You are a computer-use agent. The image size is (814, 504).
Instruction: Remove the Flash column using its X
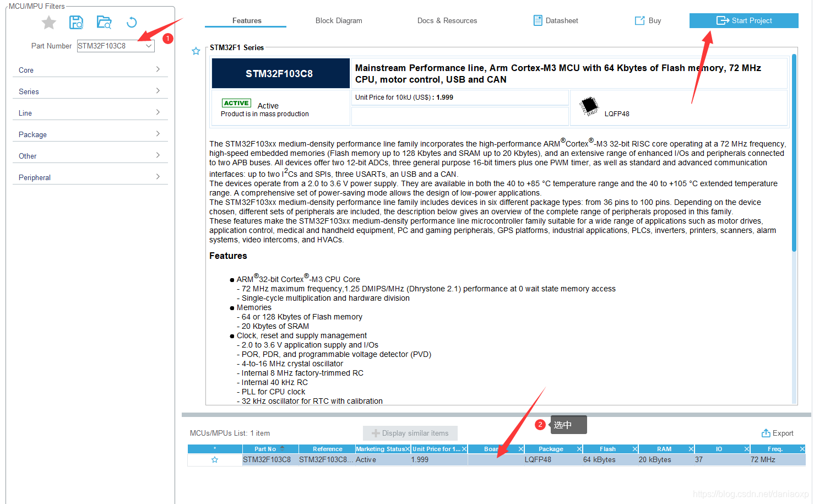pyautogui.click(x=634, y=449)
